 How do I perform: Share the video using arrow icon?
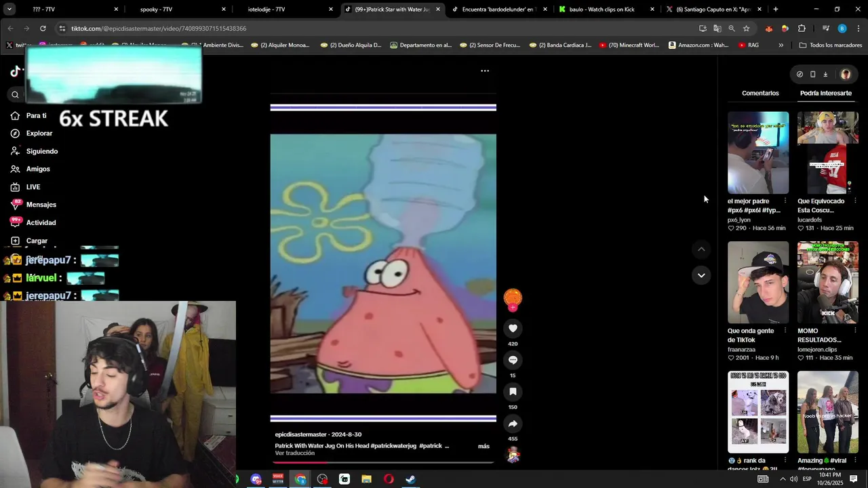[513, 424]
